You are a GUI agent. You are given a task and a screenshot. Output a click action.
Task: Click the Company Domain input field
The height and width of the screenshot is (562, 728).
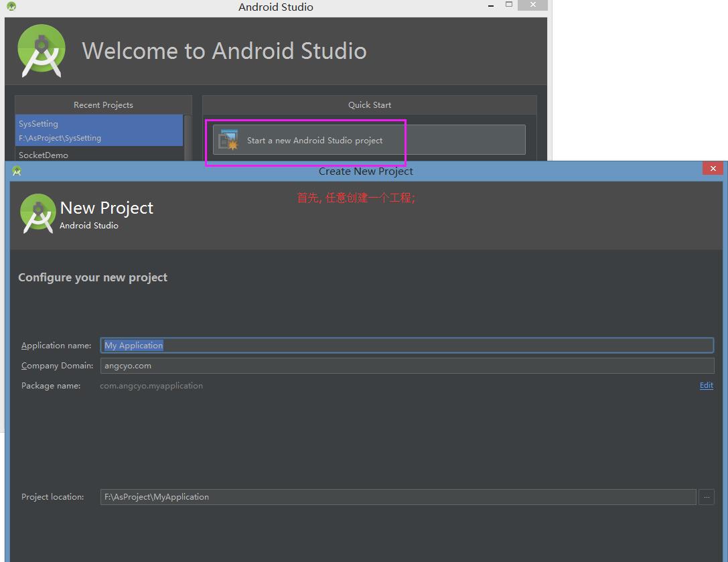click(x=407, y=366)
